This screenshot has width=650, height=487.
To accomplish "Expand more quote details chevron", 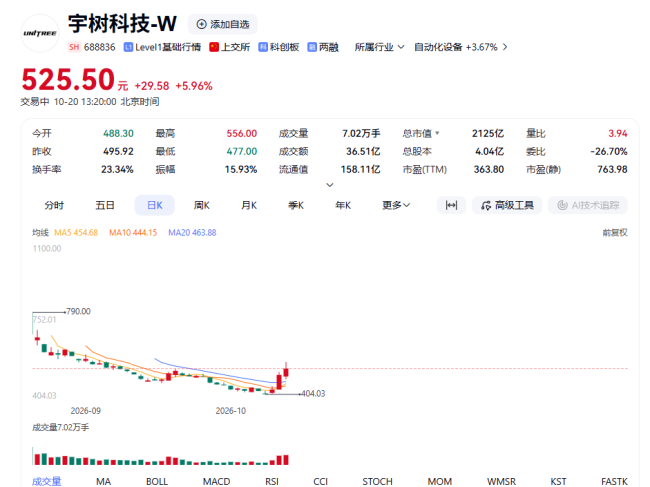I will click(x=330, y=185).
